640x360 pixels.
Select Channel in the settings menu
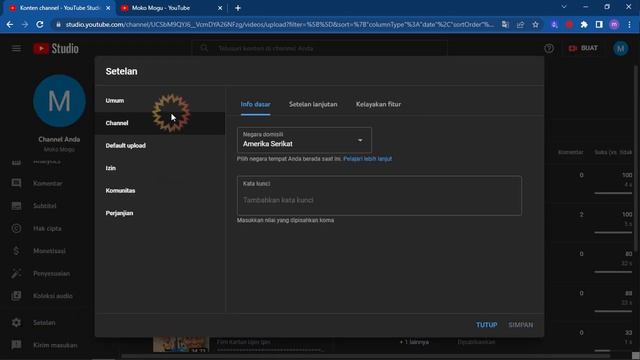[x=160, y=123]
